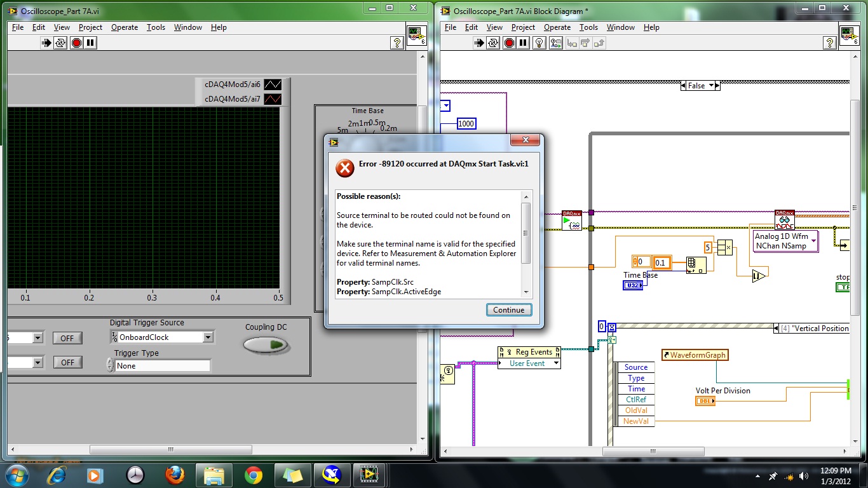The image size is (868, 488).
Task: Click Run Continuously in front panel toolbar
Action: [61, 43]
